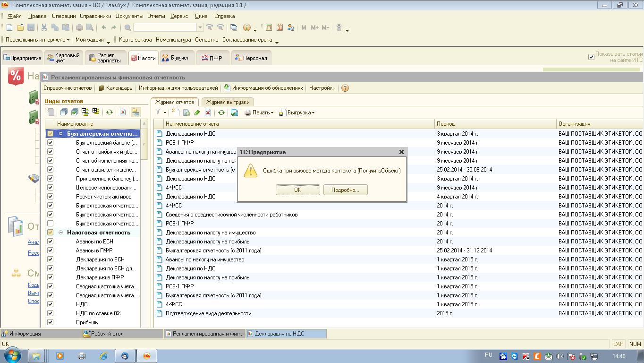Click the red X delete mark icon
The width and height of the screenshot is (644, 363).
tap(208, 112)
